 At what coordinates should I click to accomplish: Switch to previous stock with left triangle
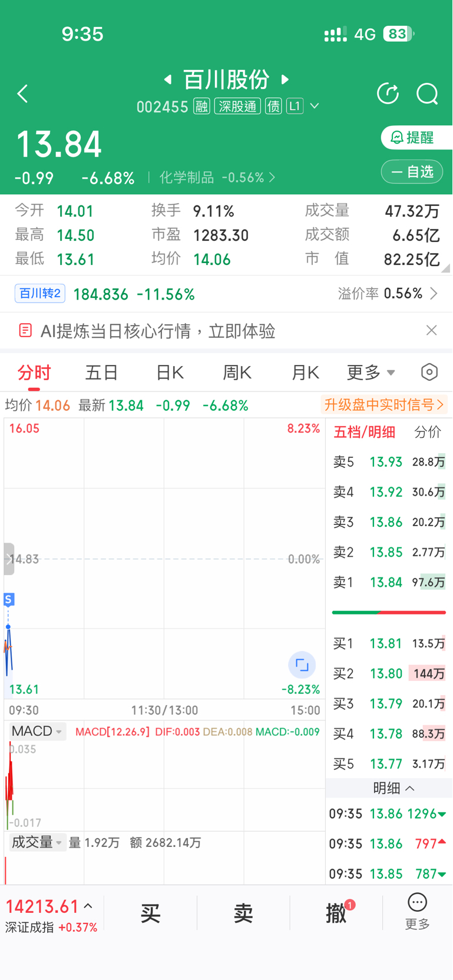(168, 79)
